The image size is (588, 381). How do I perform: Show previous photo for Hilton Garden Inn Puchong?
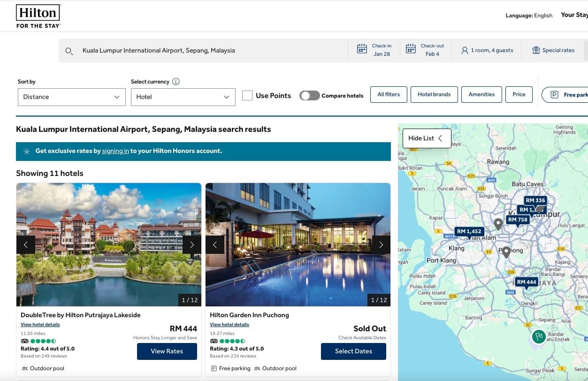click(215, 244)
